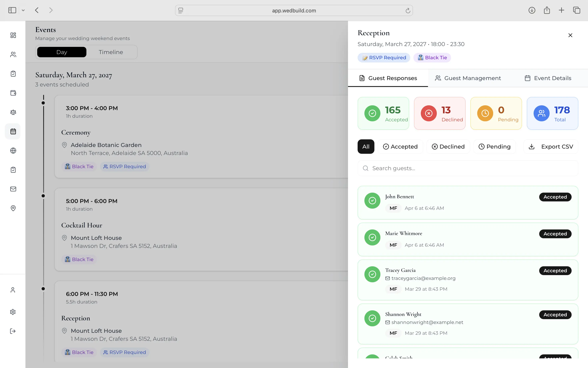Click the Search guests input field
Viewport: 588px width, 368px height.
pyautogui.click(x=468, y=168)
